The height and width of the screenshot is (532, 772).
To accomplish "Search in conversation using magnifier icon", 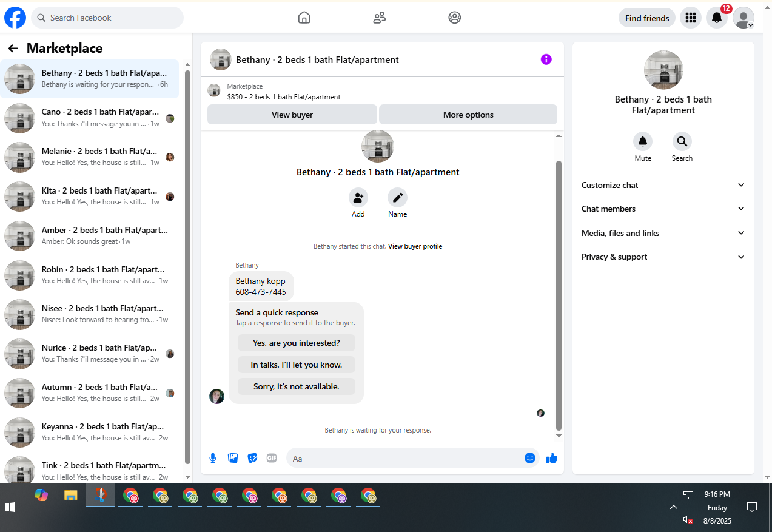I will (682, 141).
